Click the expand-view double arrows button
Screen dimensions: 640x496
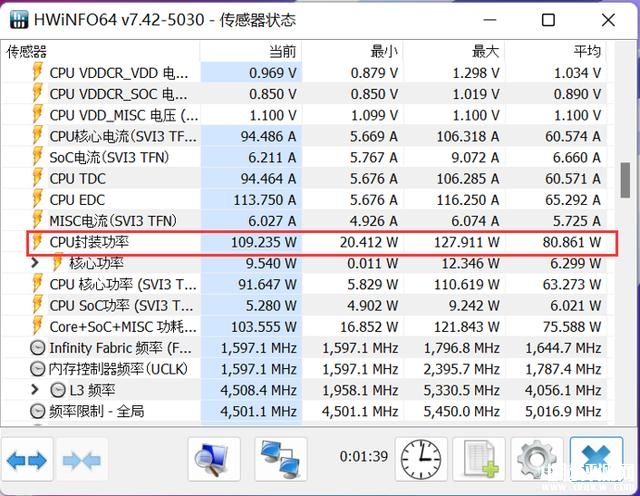click(x=27, y=460)
